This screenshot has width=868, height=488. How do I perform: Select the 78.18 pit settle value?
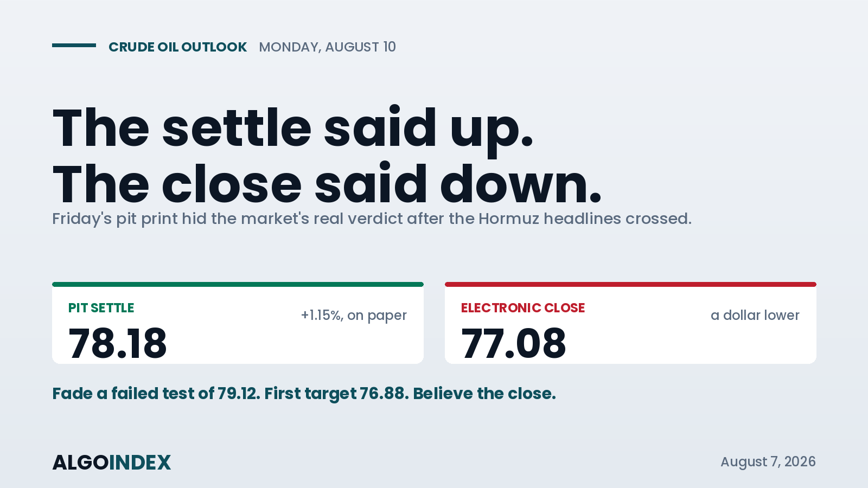pos(118,343)
